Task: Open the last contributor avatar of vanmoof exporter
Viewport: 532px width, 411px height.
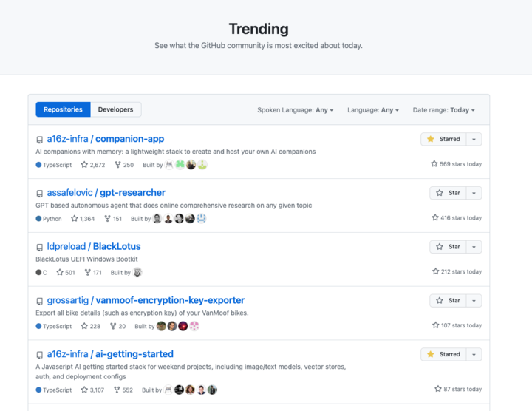Action: (x=194, y=326)
